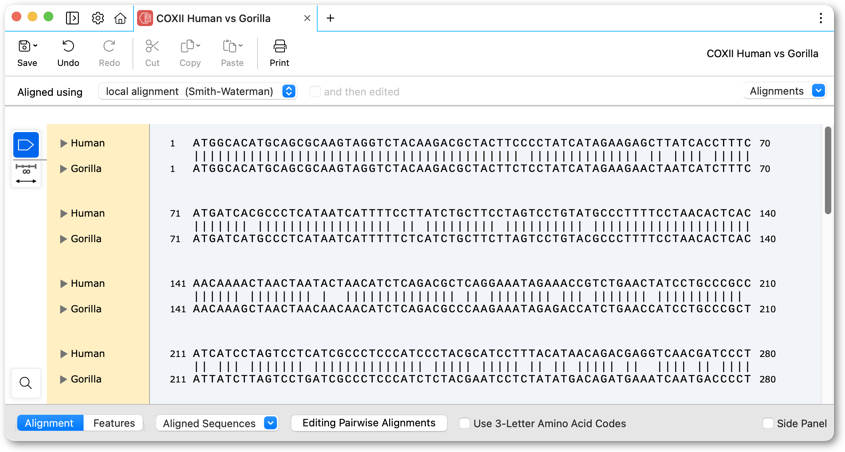Toggle 'and then edited' checkbox

[315, 92]
